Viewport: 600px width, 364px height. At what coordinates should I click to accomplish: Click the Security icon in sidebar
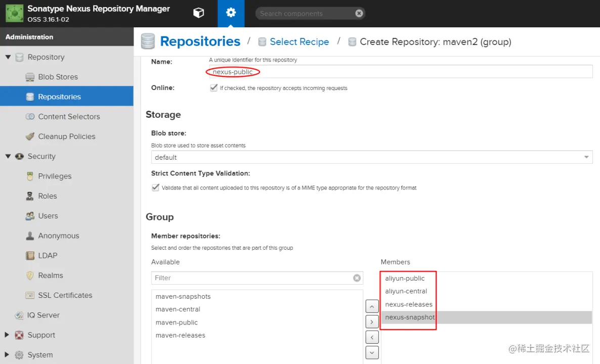19,156
